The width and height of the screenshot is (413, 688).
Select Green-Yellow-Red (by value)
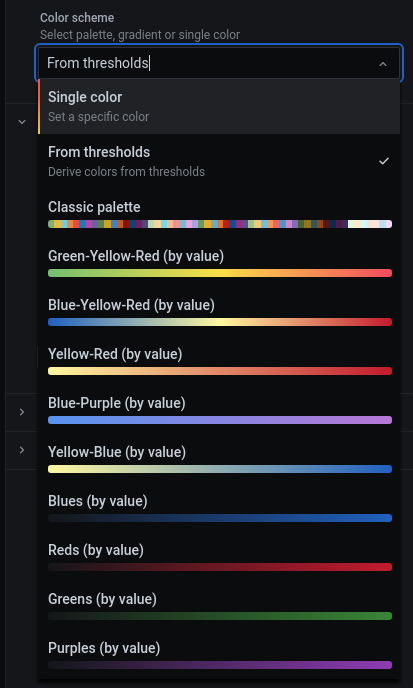coord(219,263)
